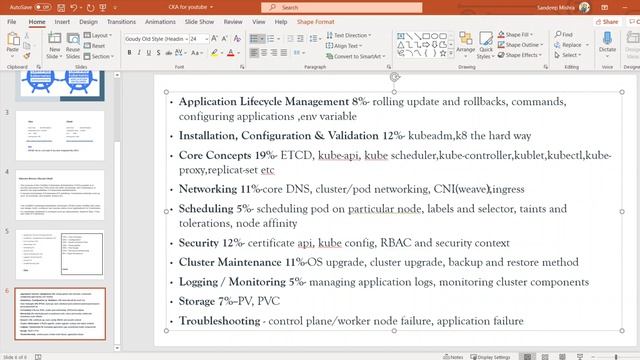
Task: Convert text to SmartArt
Action: [356, 56]
